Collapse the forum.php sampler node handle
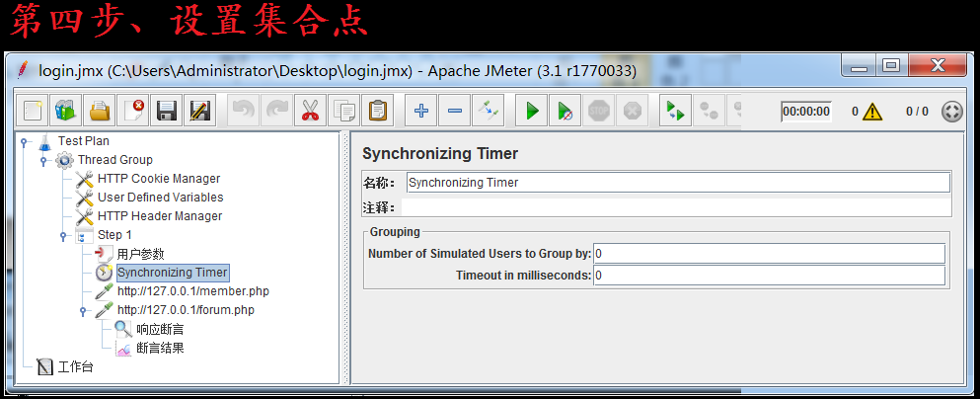Viewport: 980px width, 399px height. [x=83, y=311]
